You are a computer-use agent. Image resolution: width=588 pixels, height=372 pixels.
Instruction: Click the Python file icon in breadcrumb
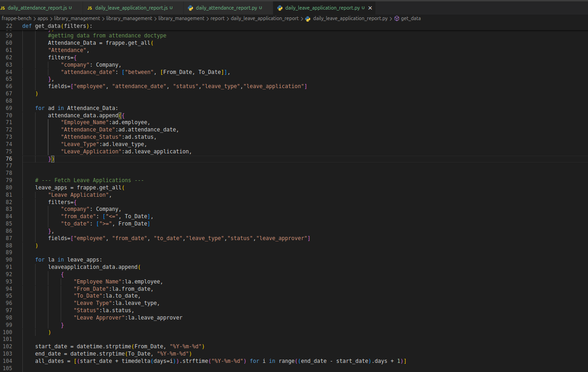pyautogui.click(x=308, y=19)
